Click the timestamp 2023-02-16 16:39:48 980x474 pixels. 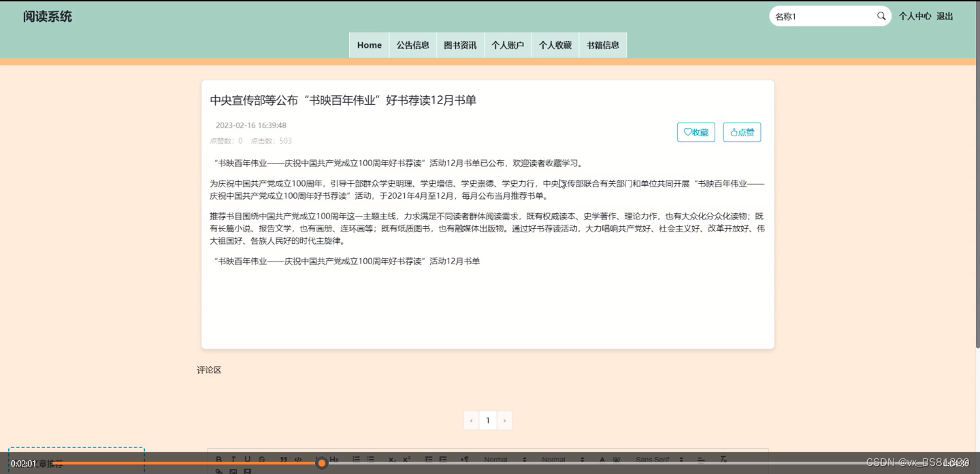pos(251,125)
